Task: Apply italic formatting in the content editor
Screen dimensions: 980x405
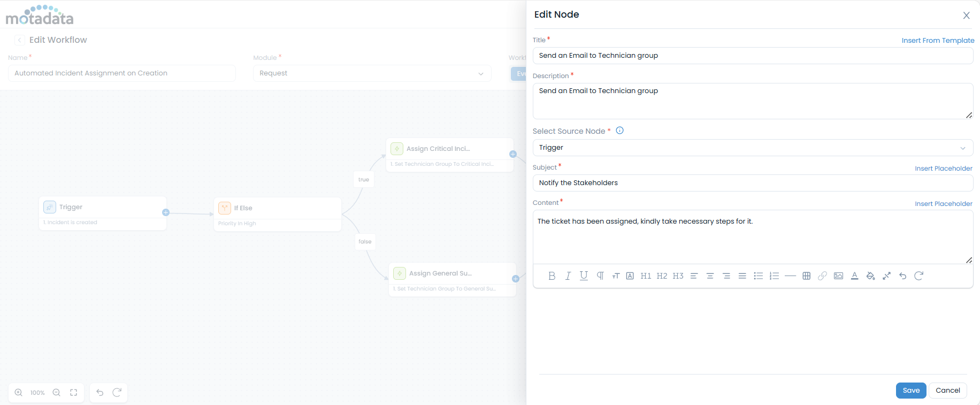Action: [568, 276]
